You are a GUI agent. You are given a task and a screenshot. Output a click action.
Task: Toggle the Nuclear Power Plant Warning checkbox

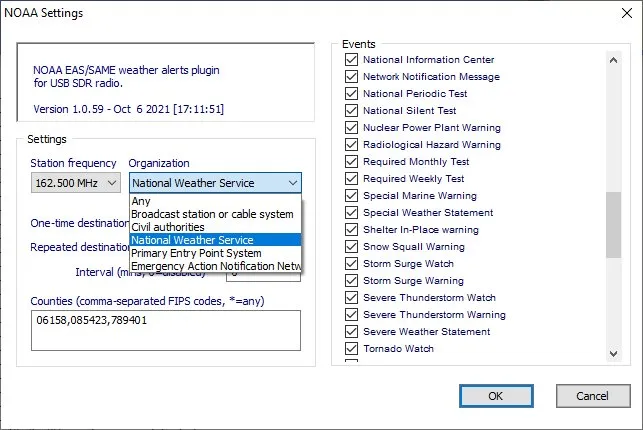point(351,128)
